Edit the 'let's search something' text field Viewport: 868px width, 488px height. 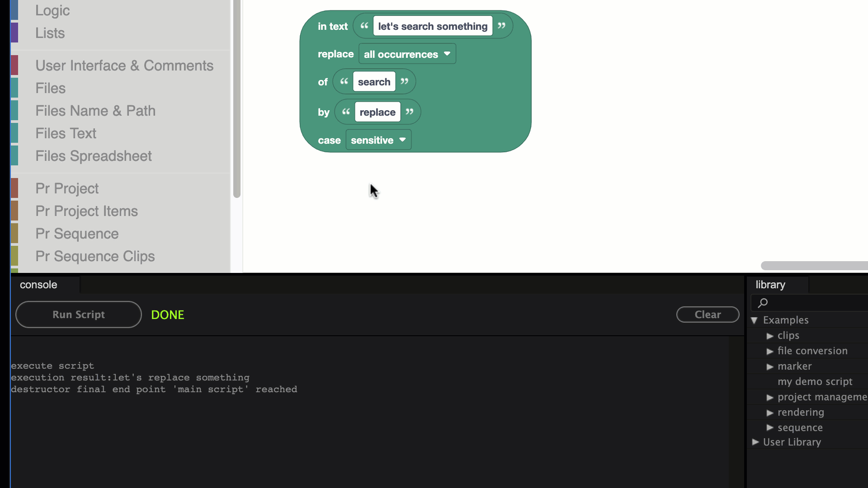(x=433, y=26)
